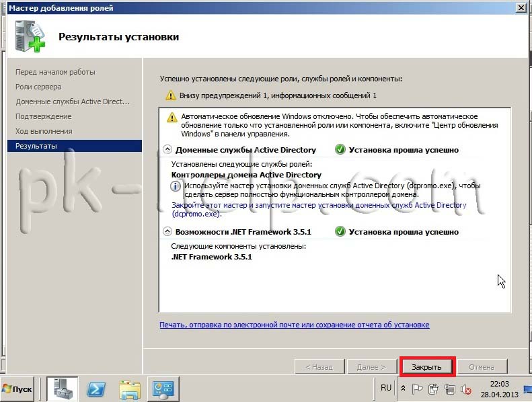Click the Результаты установки heading

pyautogui.click(x=119, y=37)
